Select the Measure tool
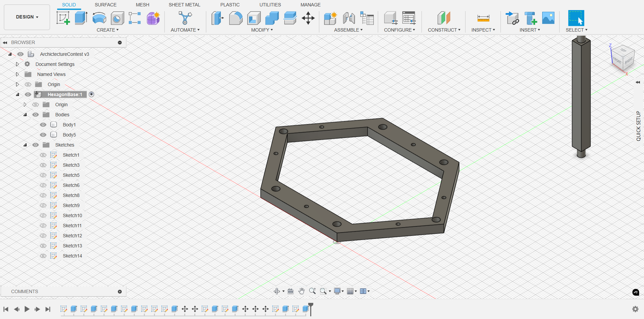The image size is (644, 319). [x=483, y=18]
